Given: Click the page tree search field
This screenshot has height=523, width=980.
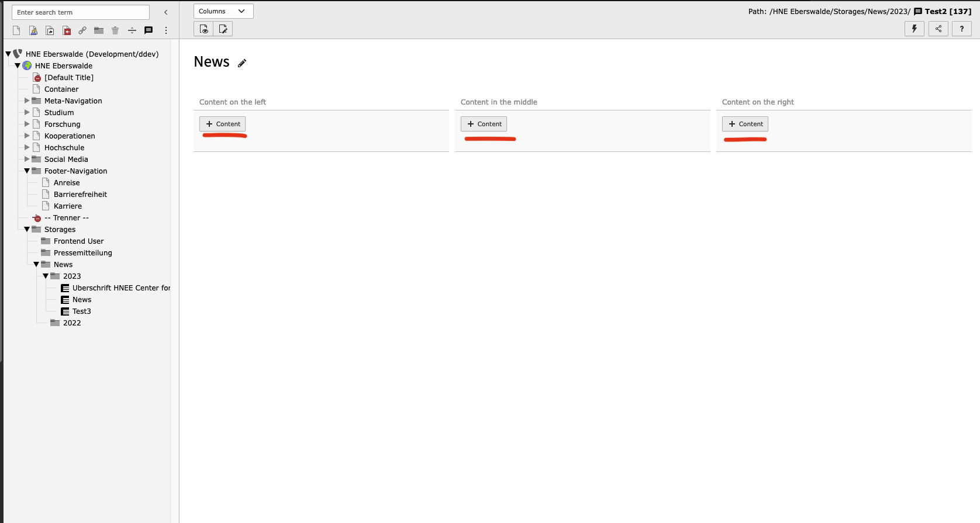Looking at the screenshot, I should point(80,12).
